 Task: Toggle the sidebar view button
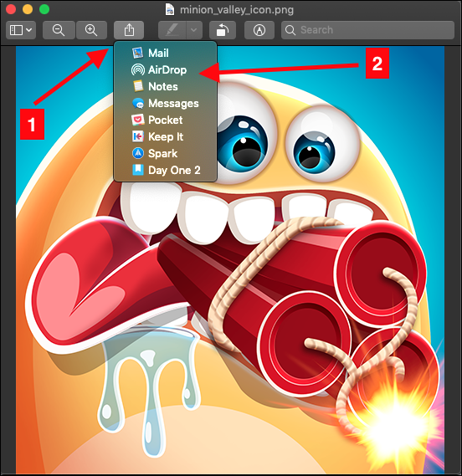click(16, 30)
